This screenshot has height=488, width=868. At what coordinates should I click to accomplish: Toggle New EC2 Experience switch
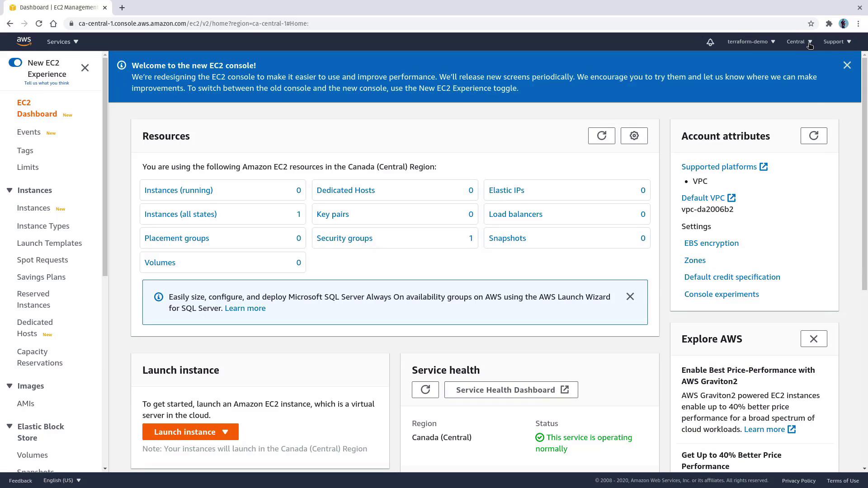[15, 63]
